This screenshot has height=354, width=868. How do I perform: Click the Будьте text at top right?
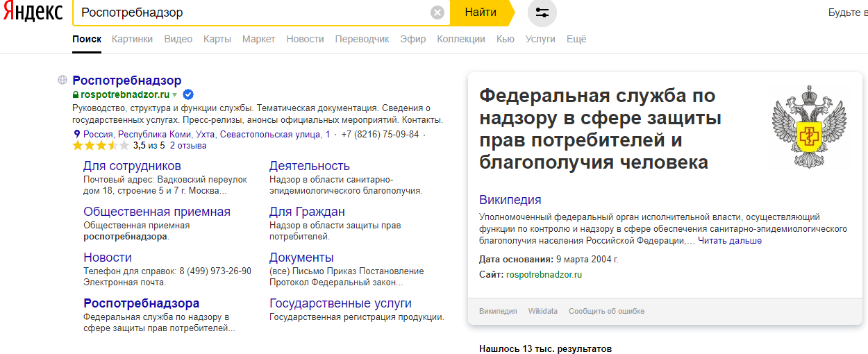pyautogui.click(x=848, y=12)
